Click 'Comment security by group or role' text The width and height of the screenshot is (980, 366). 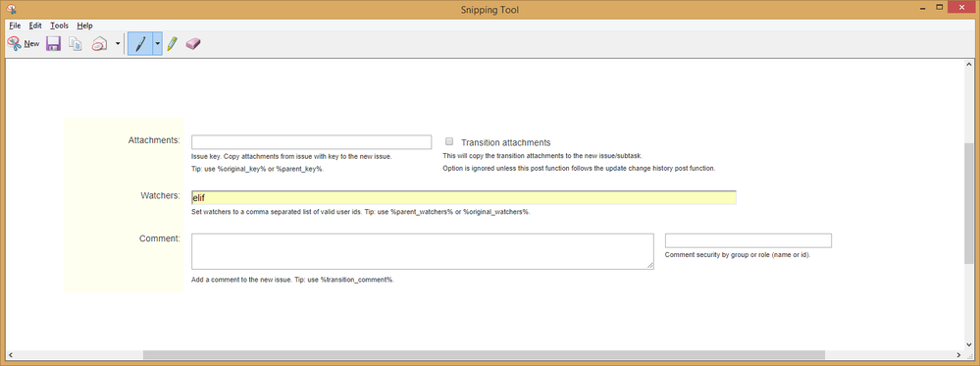point(738,255)
